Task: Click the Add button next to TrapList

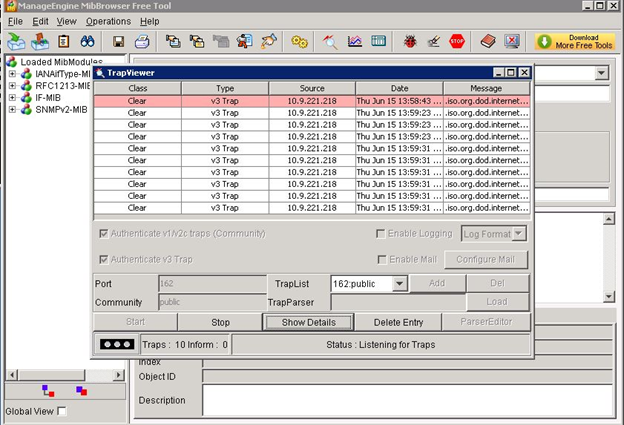Action: click(x=437, y=283)
